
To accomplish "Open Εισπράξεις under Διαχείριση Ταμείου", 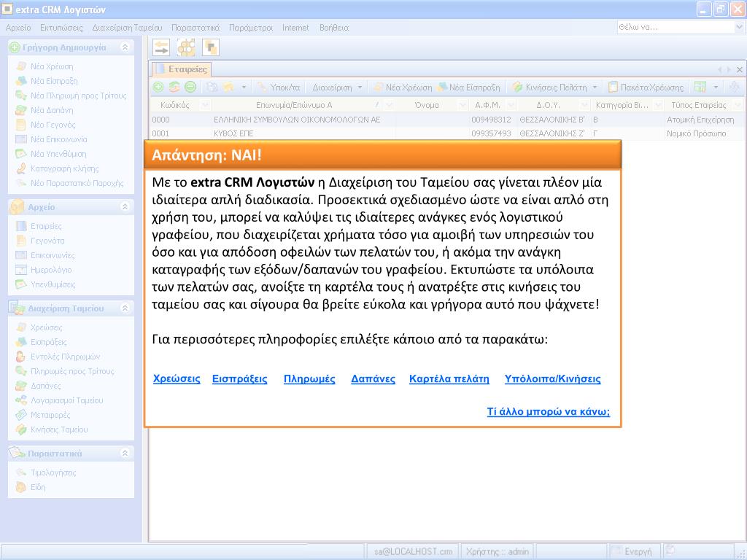I will point(49,342).
